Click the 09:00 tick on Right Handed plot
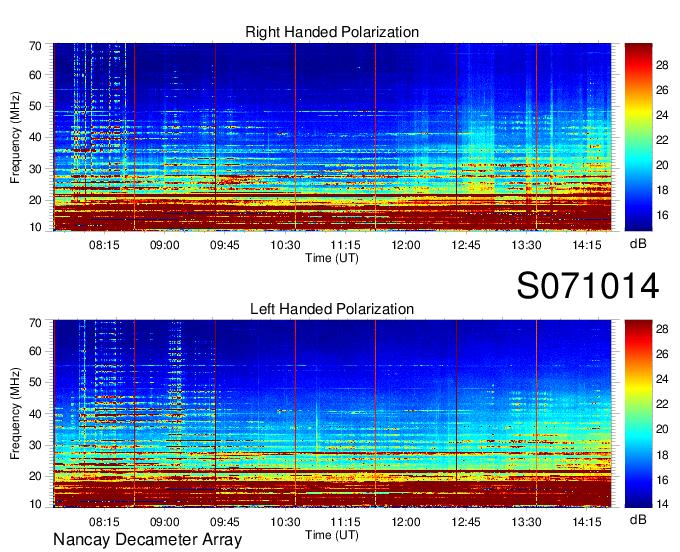The image size is (680, 552). [164, 245]
